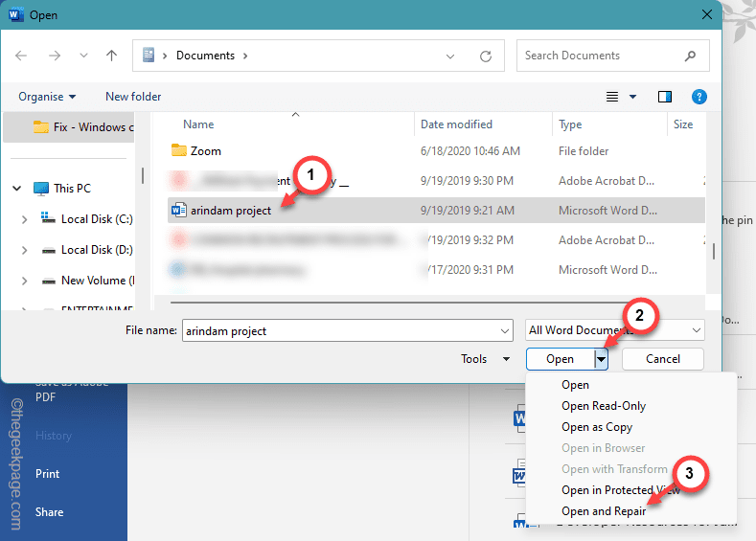Open the All Word Documents file type dropdown

(x=614, y=330)
